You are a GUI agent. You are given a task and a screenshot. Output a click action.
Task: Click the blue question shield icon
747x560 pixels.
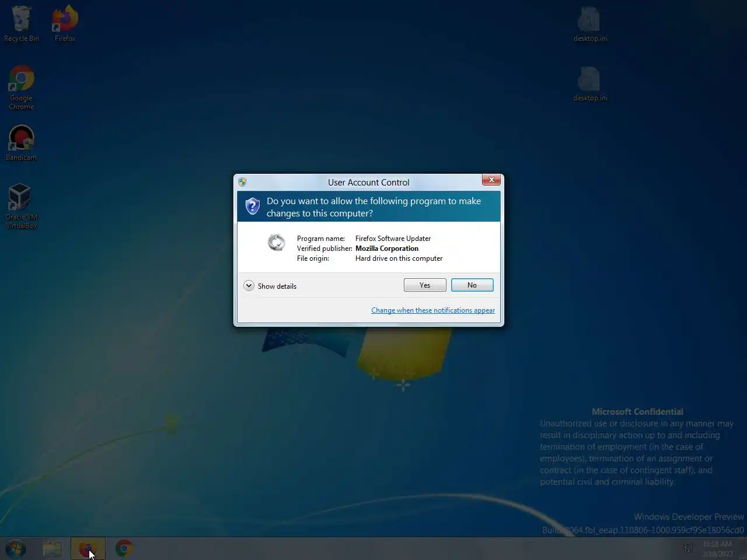252,206
